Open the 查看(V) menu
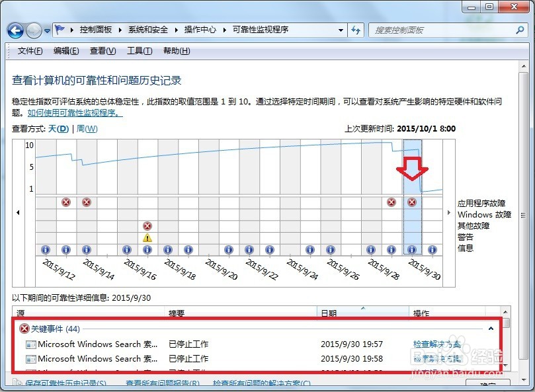 click(103, 51)
